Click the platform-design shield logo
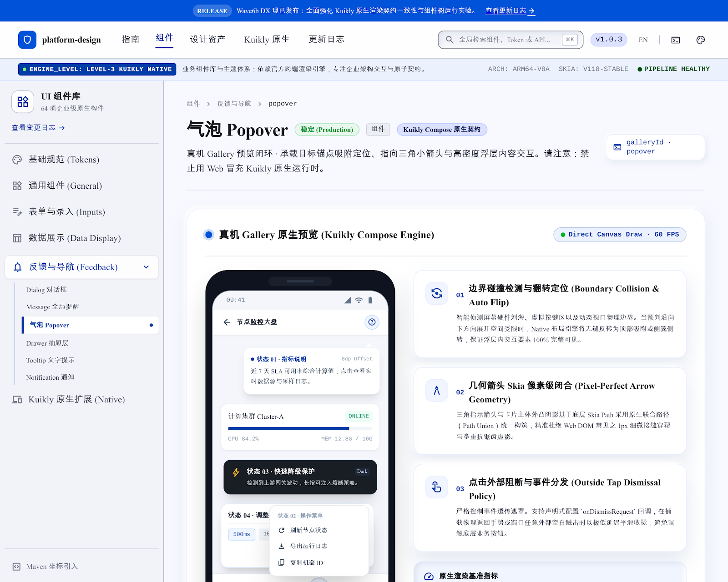 tap(27, 40)
